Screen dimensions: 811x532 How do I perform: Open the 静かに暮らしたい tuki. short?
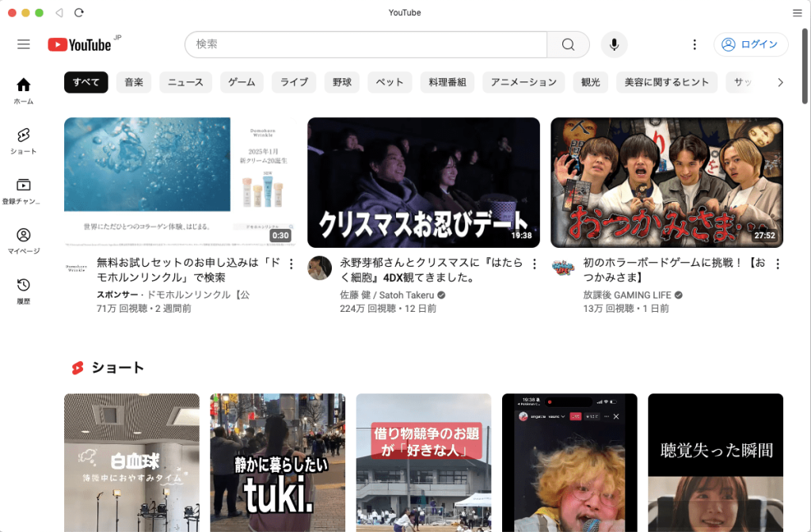(277, 462)
